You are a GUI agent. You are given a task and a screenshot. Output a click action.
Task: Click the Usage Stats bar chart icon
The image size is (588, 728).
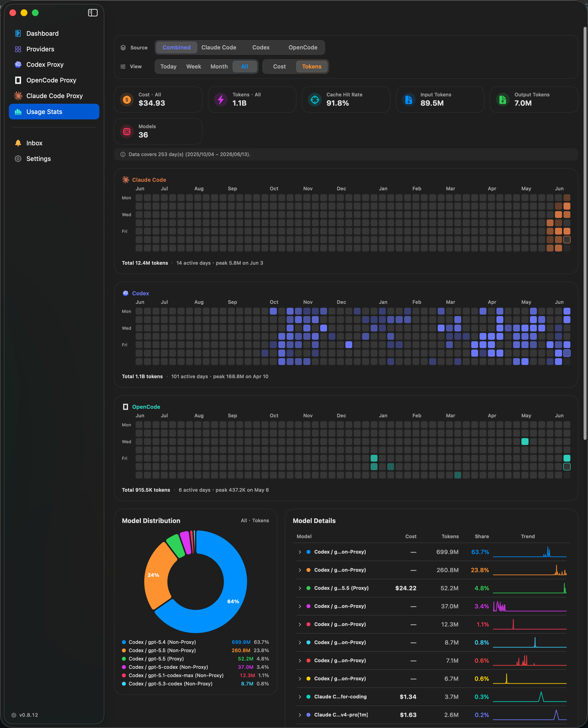(x=18, y=112)
